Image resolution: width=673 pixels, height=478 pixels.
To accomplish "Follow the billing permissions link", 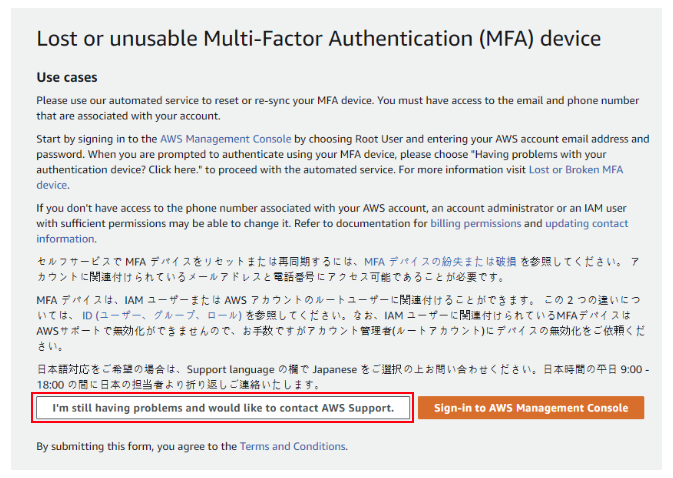I will click(x=476, y=224).
